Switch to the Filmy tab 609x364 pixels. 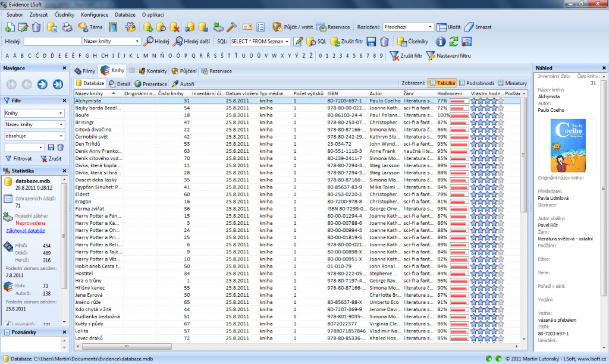coord(85,71)
